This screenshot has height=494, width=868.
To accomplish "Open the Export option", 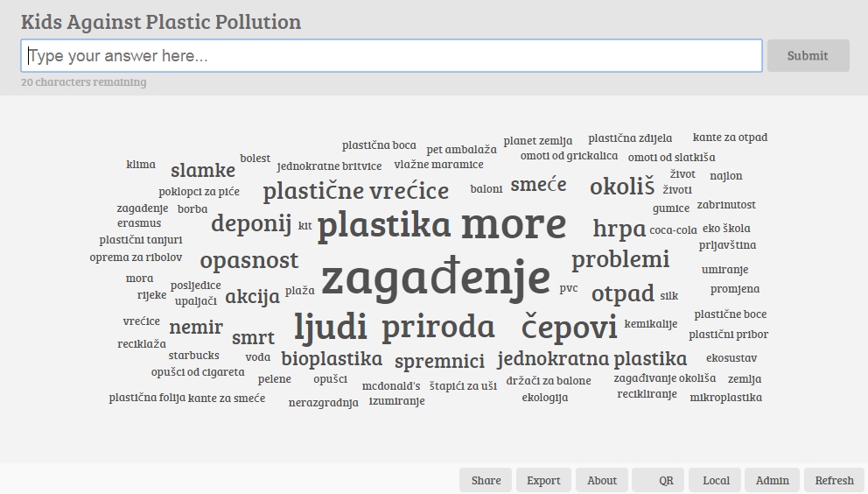I will click(x=543, y=480).
